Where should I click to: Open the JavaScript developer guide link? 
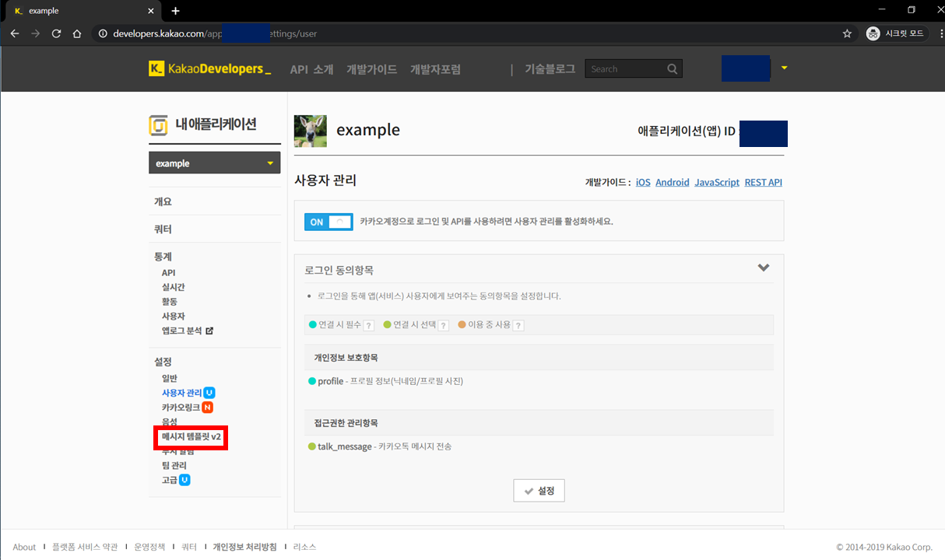click(x=717, y=182)
